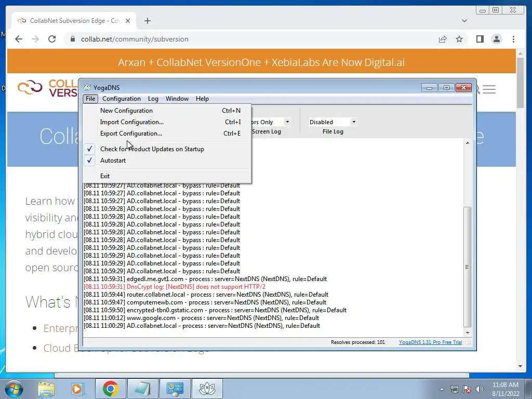Screen dimensions: 532x399
Task: Expand the File Log Disabled dropdown
Action: (353, 122)
